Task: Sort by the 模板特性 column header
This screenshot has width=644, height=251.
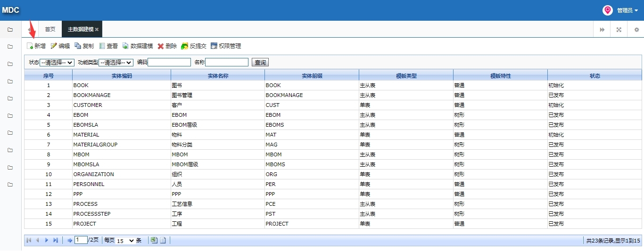Action: [501, 76]
